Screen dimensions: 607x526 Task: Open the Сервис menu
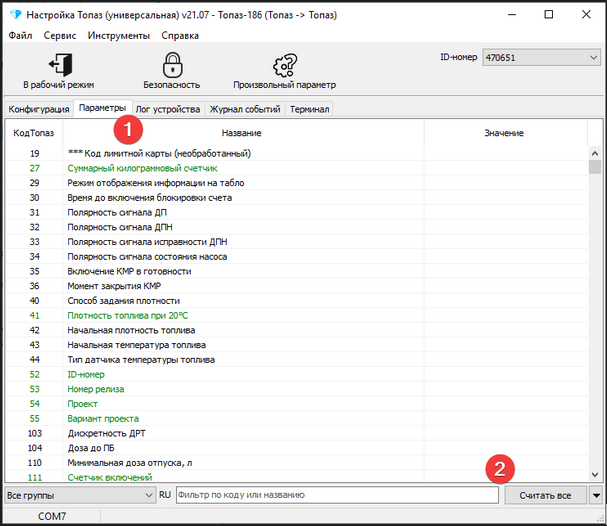60,36
